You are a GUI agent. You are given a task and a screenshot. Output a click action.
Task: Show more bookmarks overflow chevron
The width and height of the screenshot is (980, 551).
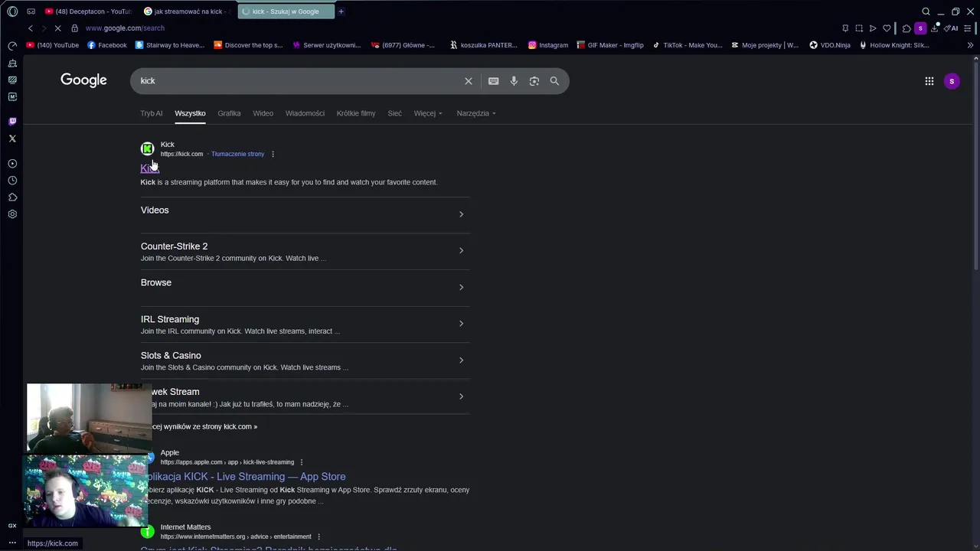coord(970,45)
